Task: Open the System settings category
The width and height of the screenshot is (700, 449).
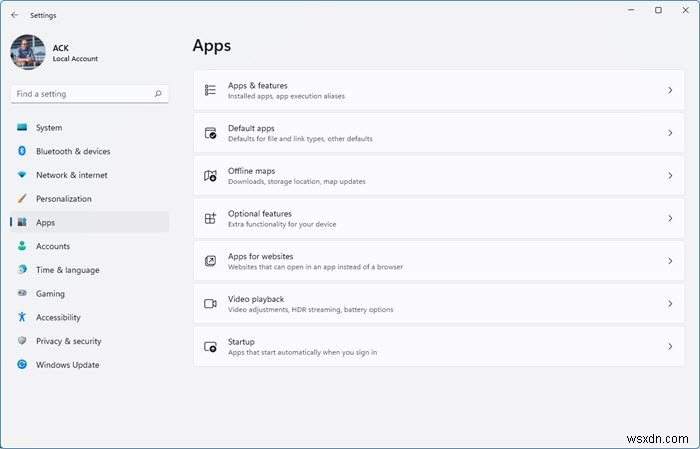Action: (49, 128)
